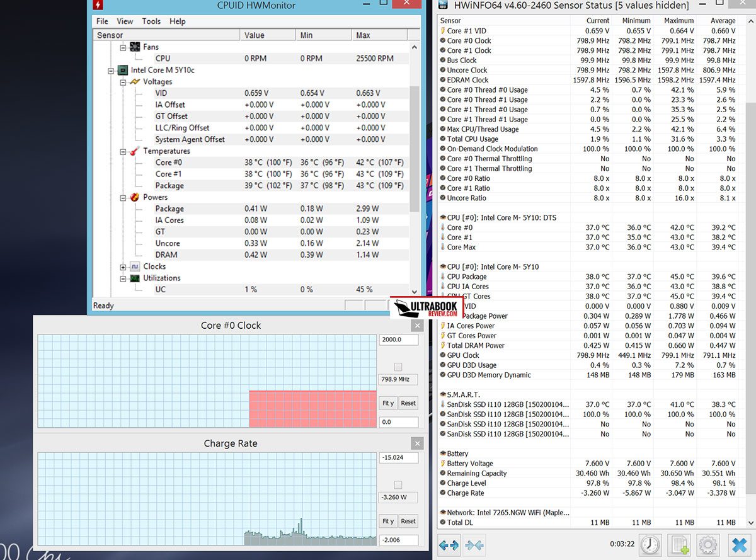Click the Intel Core M 5Y10c chip icon
The image size is (756, 560).
pos(123,70)
